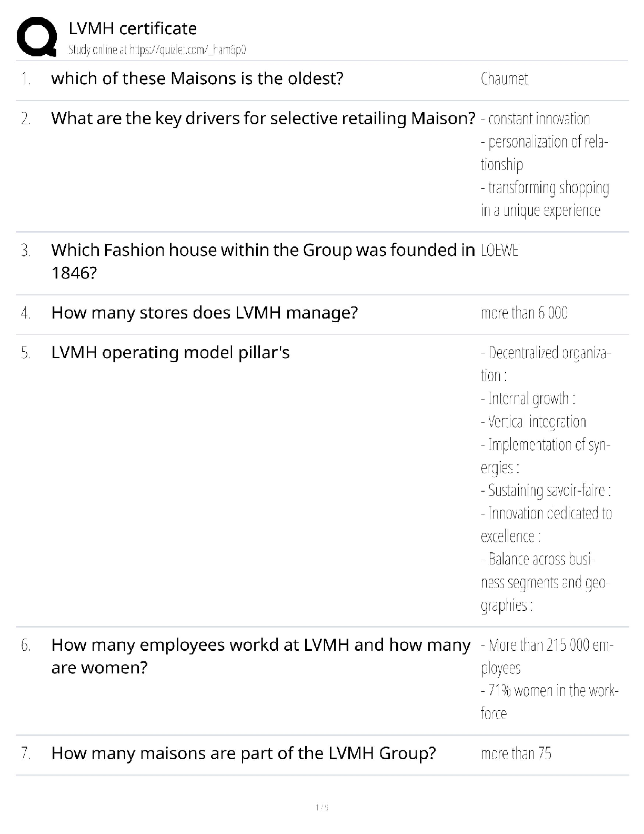
Task: Select the how many stores question
Action: (x=205, y=313)
